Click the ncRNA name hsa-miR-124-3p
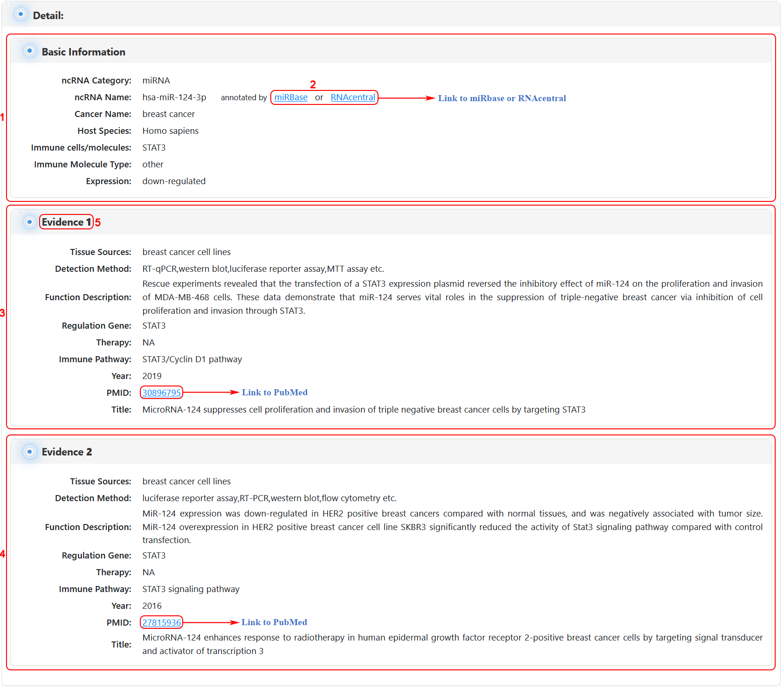This screenshot has width=784, height=689. [174, 97]
